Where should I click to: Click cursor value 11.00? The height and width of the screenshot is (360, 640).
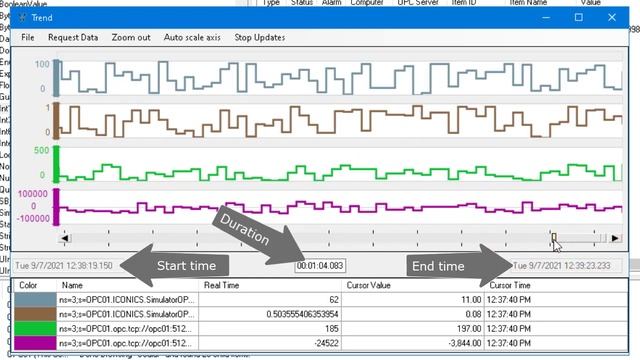471,300
